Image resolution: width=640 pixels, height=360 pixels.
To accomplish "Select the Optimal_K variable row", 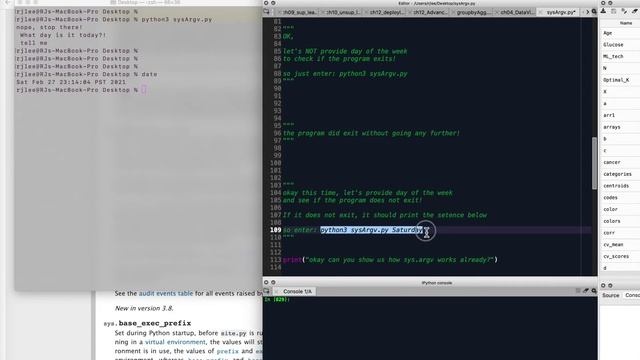I will (620, 80).
